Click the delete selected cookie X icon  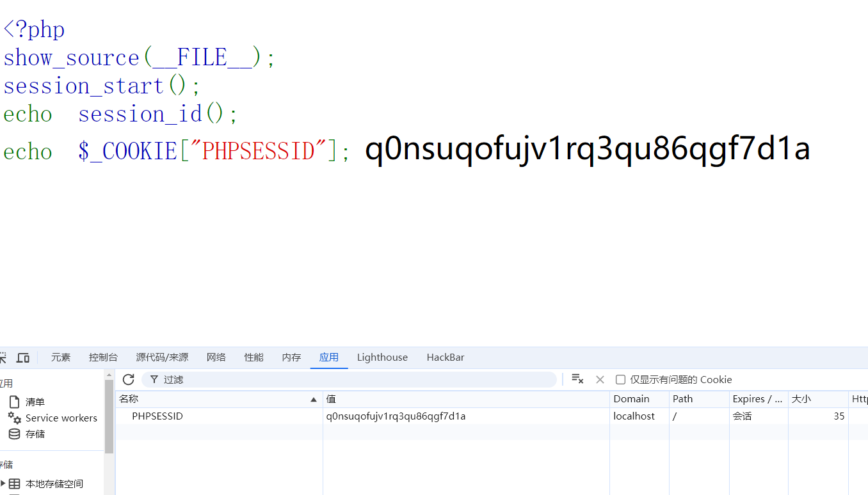pyautogui.click(x=600, y=379)
